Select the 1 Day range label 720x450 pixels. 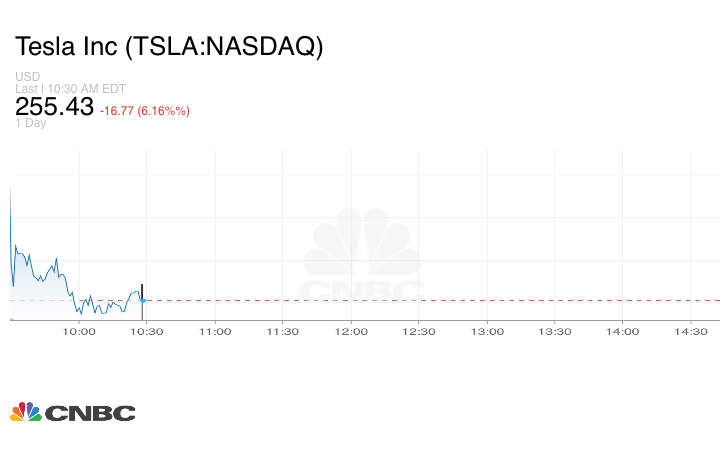30,123
